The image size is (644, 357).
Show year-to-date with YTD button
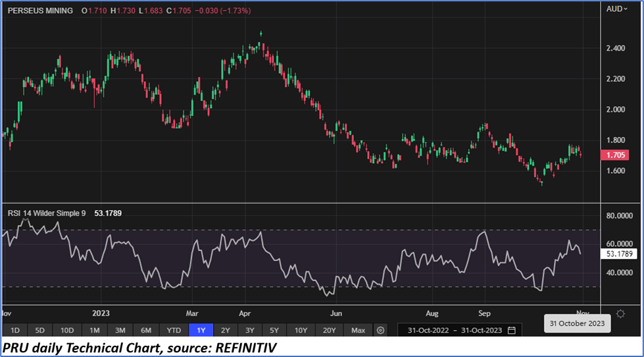coord(174,330)
